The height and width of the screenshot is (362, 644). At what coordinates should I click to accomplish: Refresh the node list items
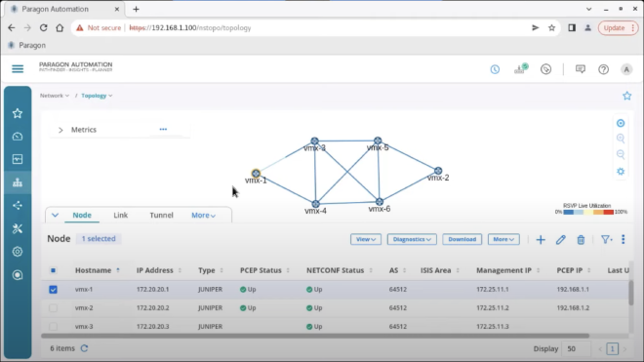[84, 348]
